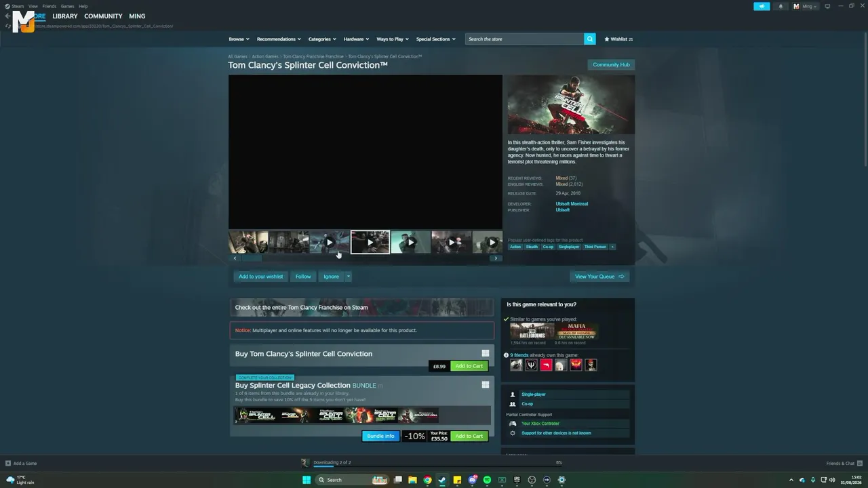Expand the Hardware menu
Image resolution: width=868 pixels, height=488 pixels.
point(356,39)
